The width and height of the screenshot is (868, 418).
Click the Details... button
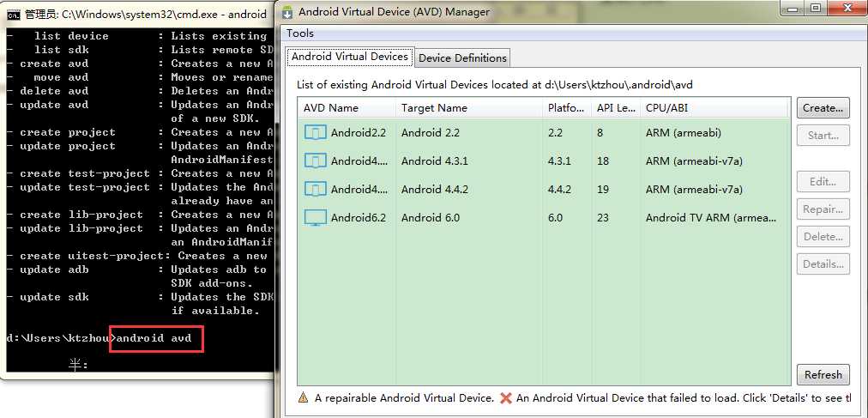823,264
